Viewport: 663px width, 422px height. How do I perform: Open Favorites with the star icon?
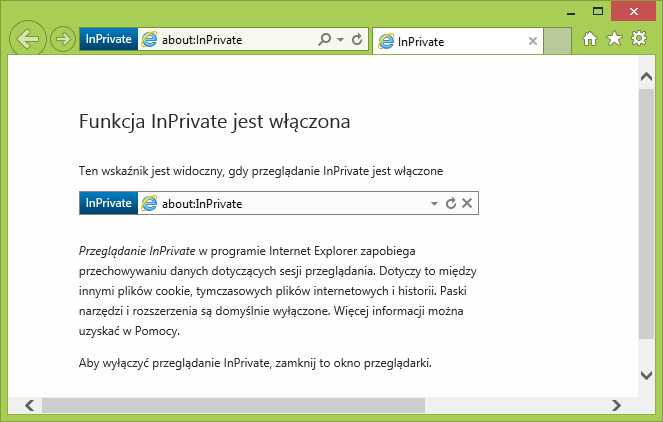pos(614,39)
